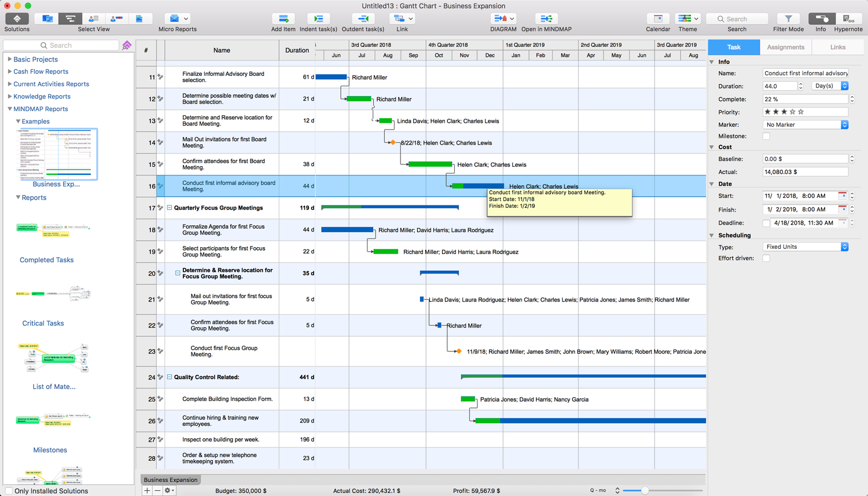Click the Business Expansion sheet tab
Image resolution: width=868 pixels, height=496 pixels.
tap(171, 480)
